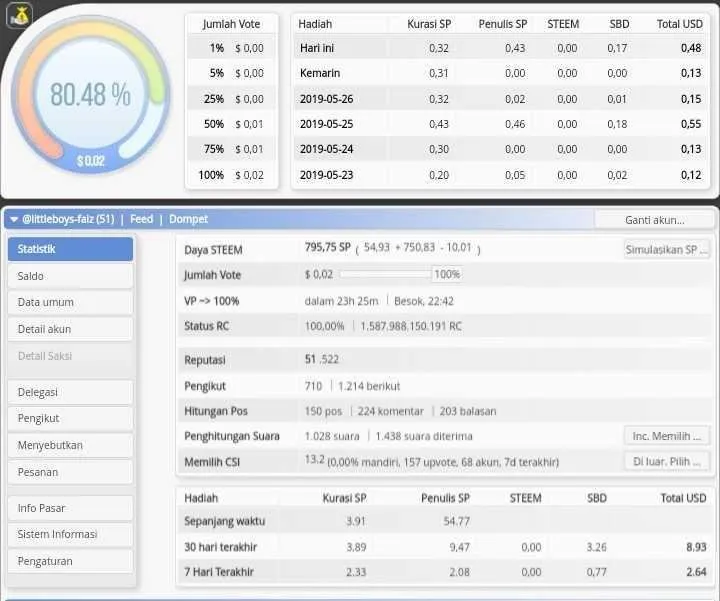
Task: Click the 1.028 suara count
Action: [x=332, y=436]
